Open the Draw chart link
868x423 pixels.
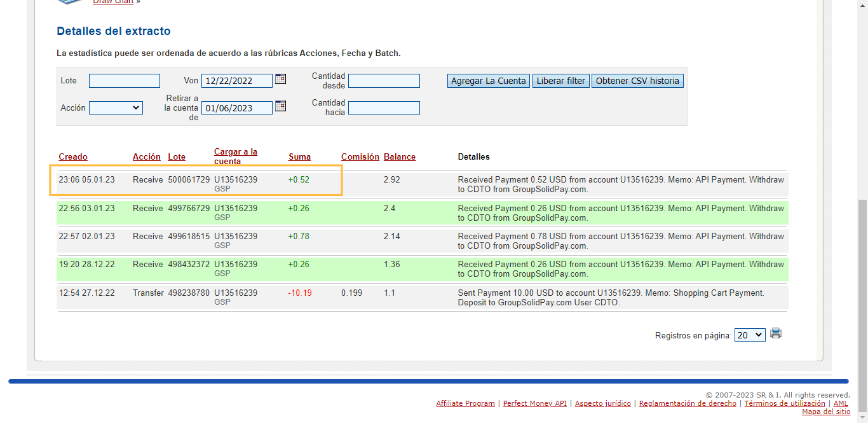click(113, 2)
